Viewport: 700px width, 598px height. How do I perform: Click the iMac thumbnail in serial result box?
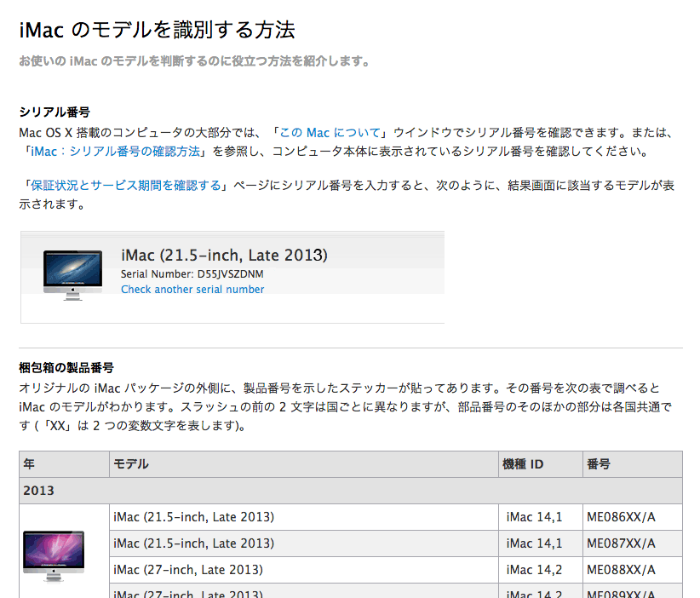coord(72,274)
